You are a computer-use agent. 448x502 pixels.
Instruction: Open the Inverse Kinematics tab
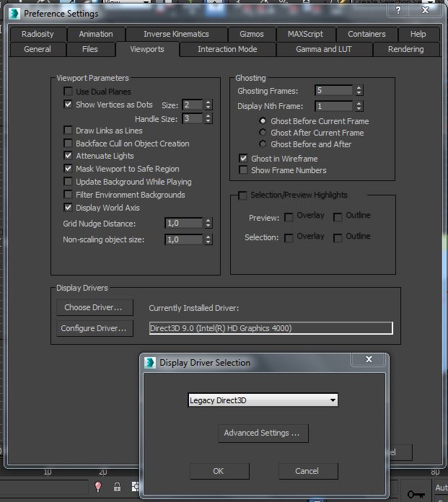(176, 34)
